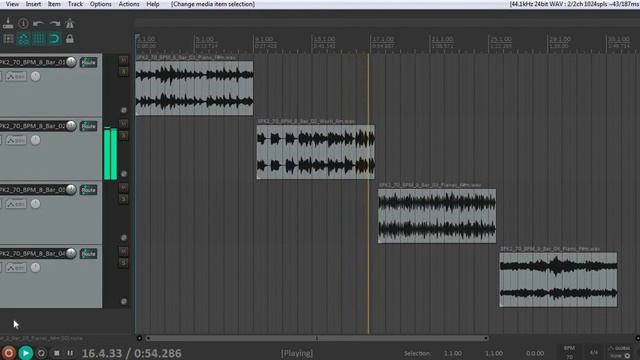Click the small round button below Bar_03's solo button
This screenshot has width=640, height=360.
point(124,238)
